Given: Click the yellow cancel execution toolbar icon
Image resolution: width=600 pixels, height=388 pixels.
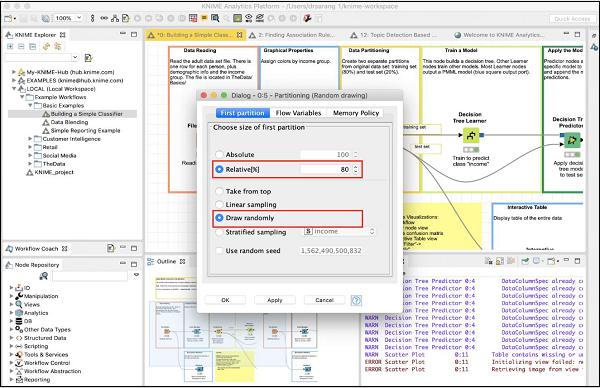Looking at the screenshot, I should [x=204, y=18].
